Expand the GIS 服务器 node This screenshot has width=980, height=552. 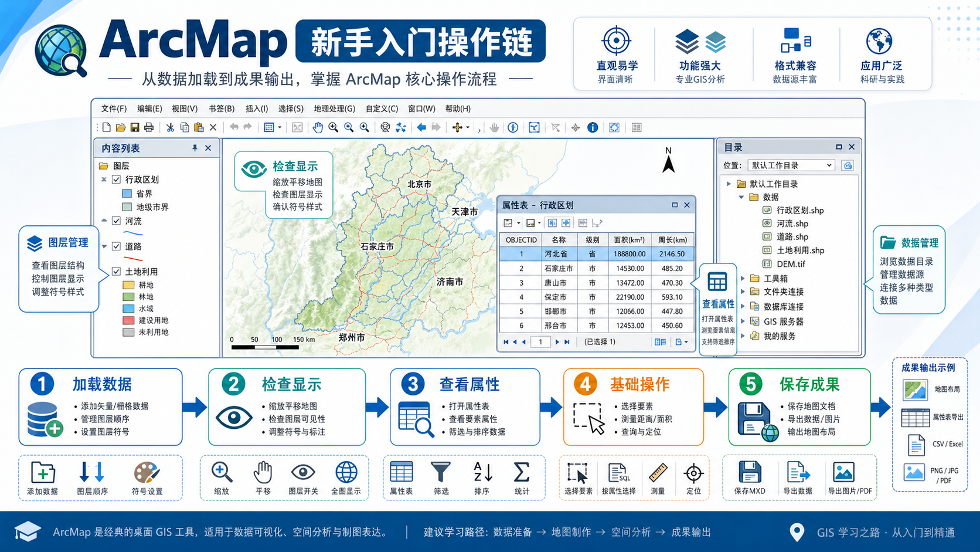click(x=742, y=321)
